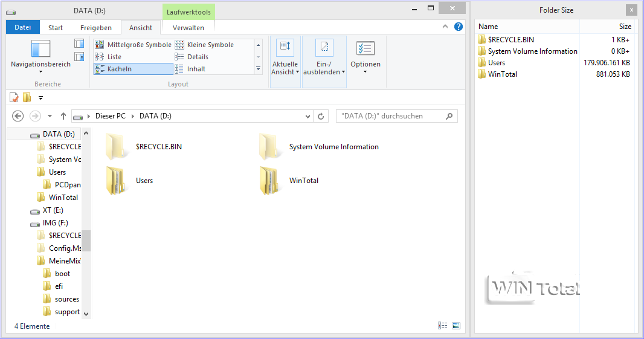
Task: Select the $RECYCLE.BIN folder tile
Action: [144, 147]
